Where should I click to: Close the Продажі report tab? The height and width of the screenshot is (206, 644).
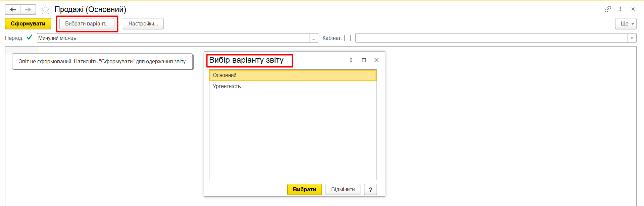(x=633, y=9)
